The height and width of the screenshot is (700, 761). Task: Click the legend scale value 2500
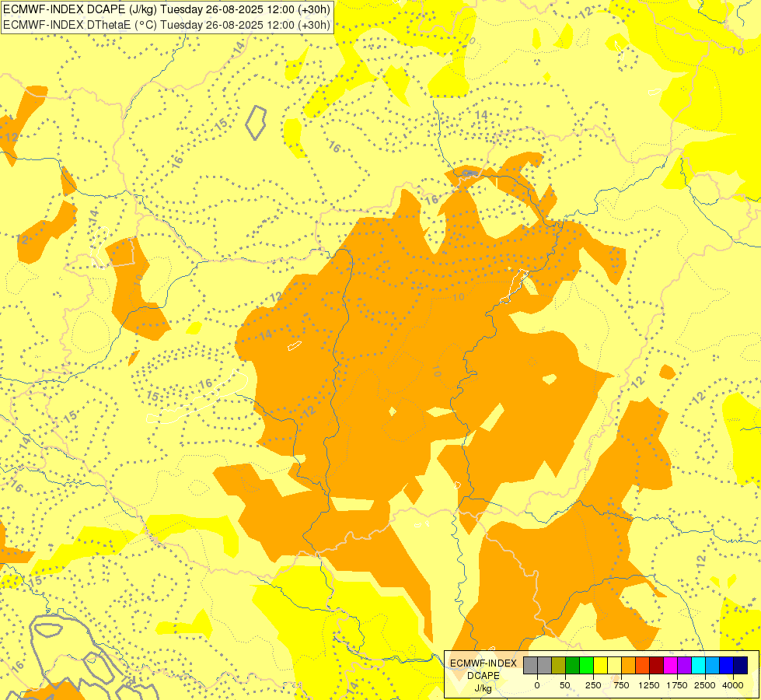705,685
